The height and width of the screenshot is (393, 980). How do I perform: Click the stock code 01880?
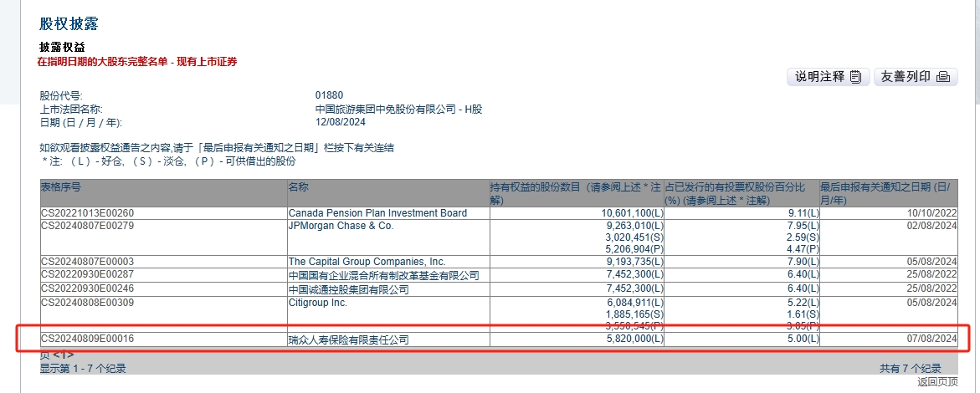(x=329, y=96)
